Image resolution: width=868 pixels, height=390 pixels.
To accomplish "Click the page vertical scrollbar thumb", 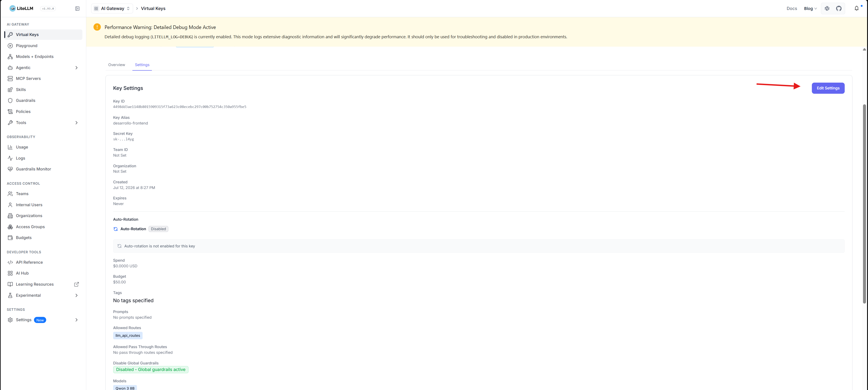I will 864,203.
